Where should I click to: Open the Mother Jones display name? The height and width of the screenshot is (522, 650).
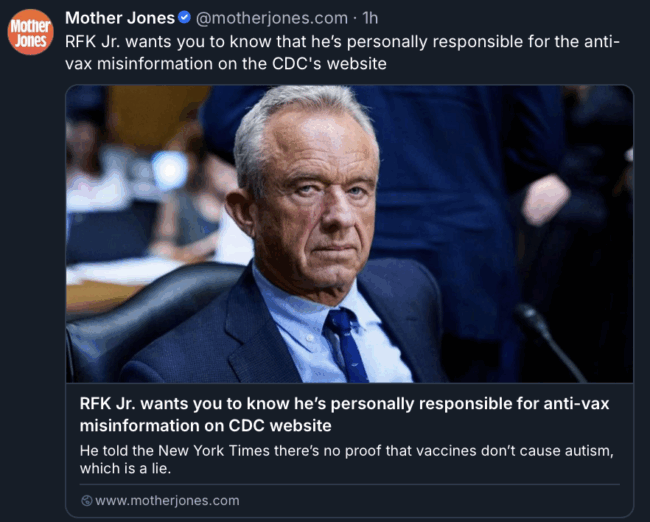pos(119,18)
